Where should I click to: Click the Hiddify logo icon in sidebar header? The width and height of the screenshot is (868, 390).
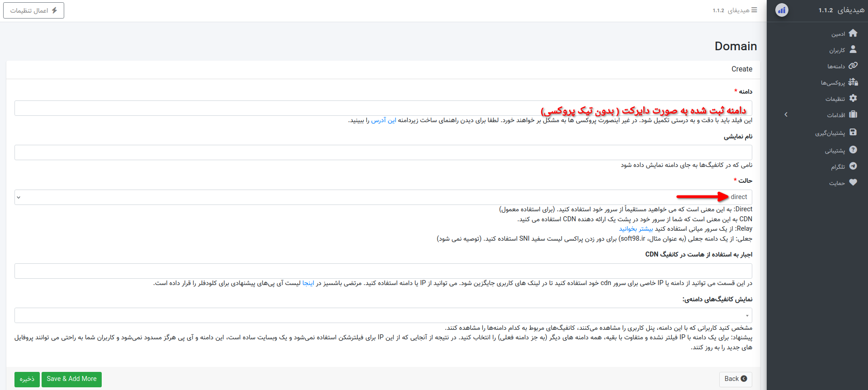782,10
